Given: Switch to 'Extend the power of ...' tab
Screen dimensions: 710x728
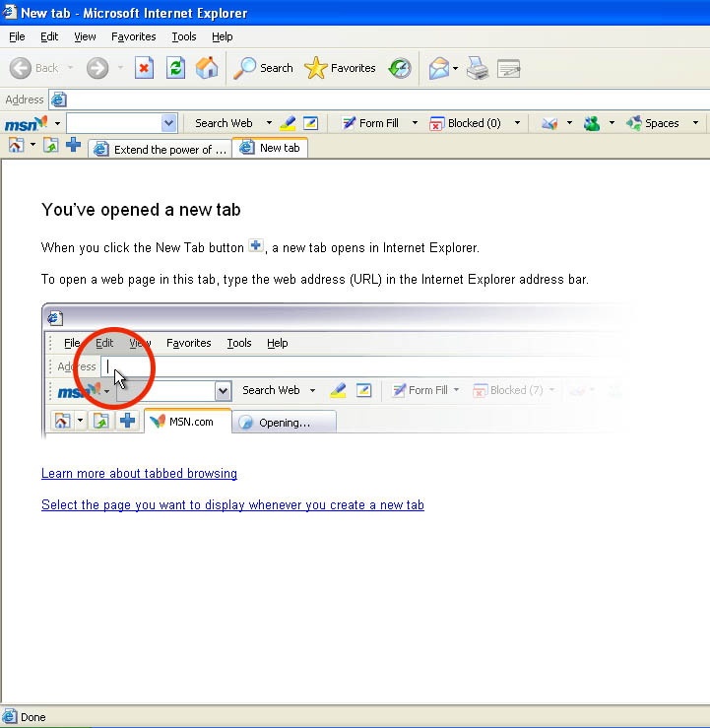Looking at the screenshot, I should tap(161, 149).
